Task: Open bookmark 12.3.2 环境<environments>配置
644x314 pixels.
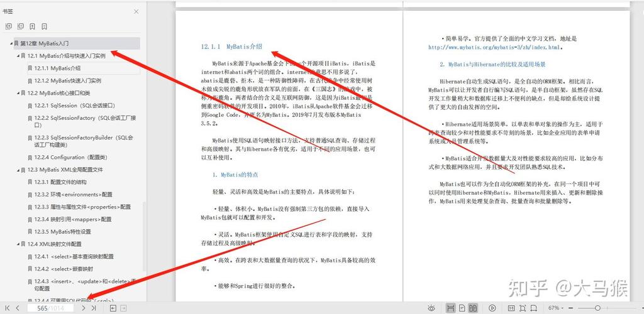Action: tap(73, 194)
